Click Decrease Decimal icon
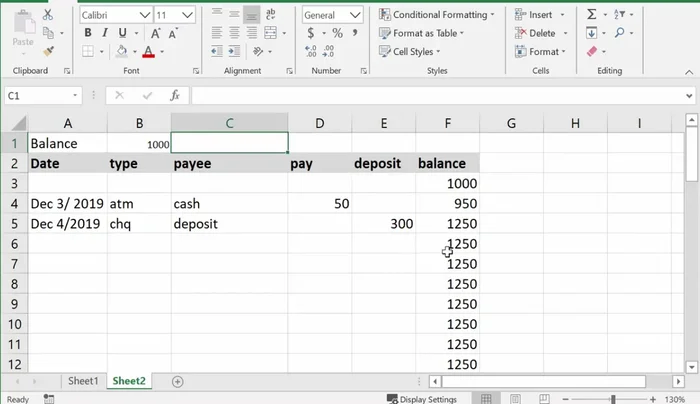This screenshot has width=700, height=404. point(328,51)
